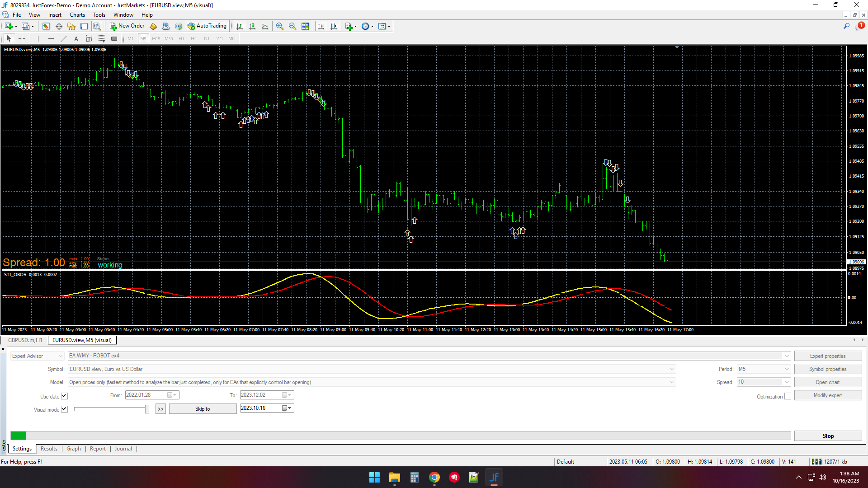Open the Spread 10 dropdown
This screenshot has height=488, width=868.
click(x=787, y=382)
